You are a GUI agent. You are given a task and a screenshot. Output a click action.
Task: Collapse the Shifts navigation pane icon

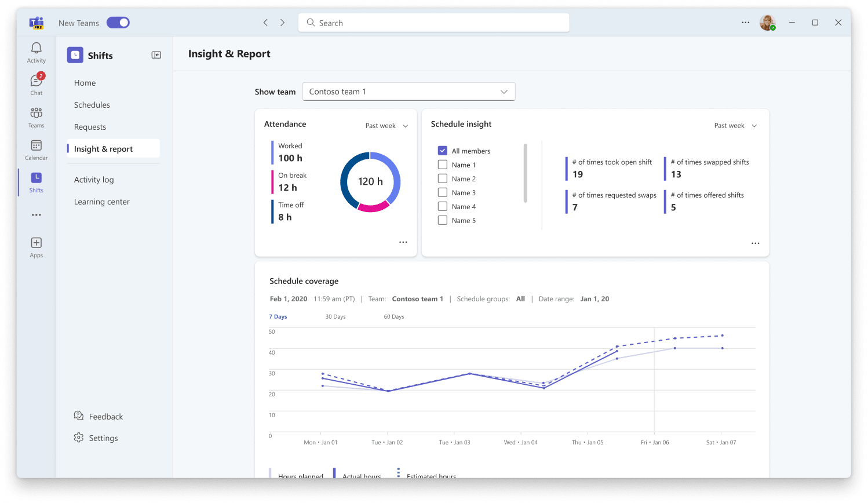[156, 55]
